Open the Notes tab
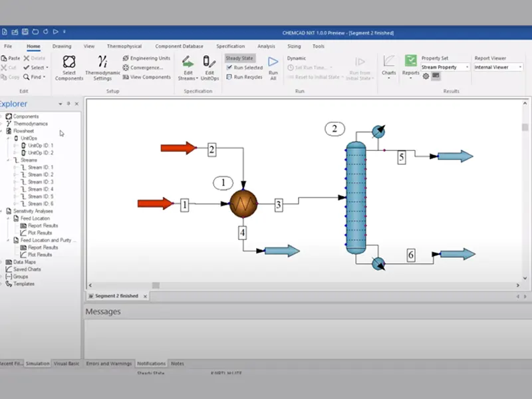The width and height of the screenshot is (532, 399). pos(178,363)
